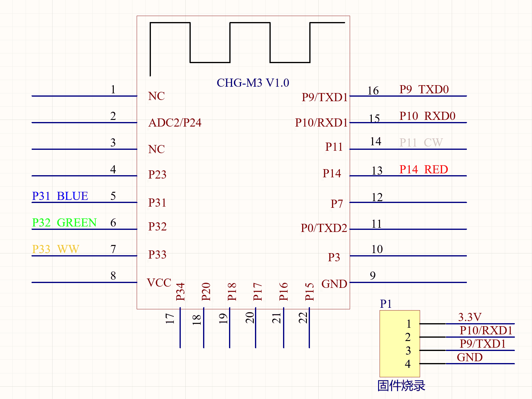Select the antenna trace symbol on module
The image size is (532, 399).
tap(247, 48)
